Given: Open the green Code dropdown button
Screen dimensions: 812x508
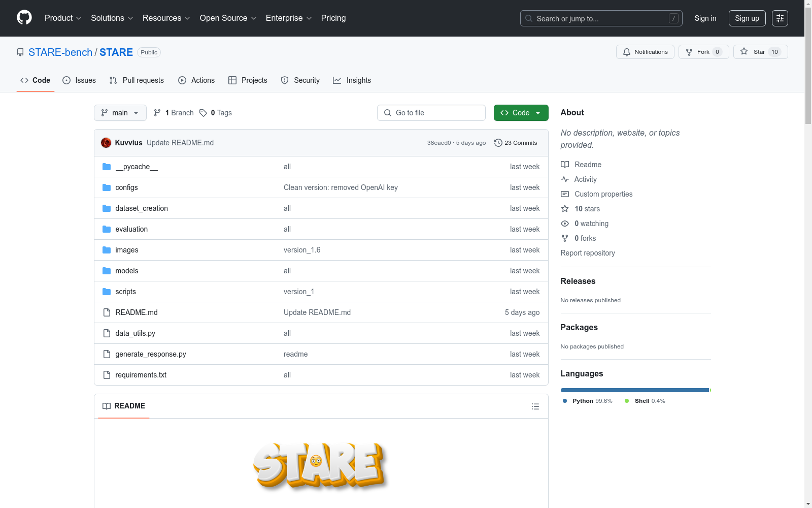Looking at the screenshot, I should (x=521, y=113).
